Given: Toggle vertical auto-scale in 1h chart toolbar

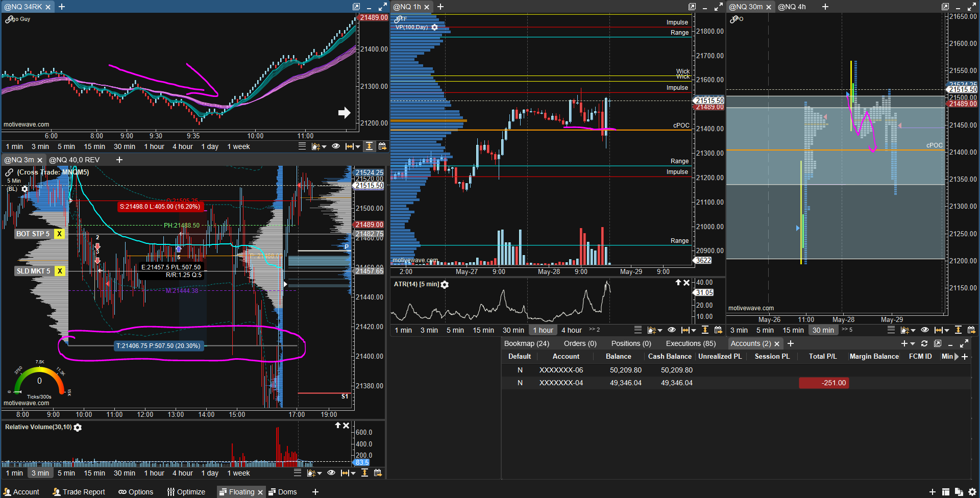Looking at the screenshot, I should click(x=705, y=330).
